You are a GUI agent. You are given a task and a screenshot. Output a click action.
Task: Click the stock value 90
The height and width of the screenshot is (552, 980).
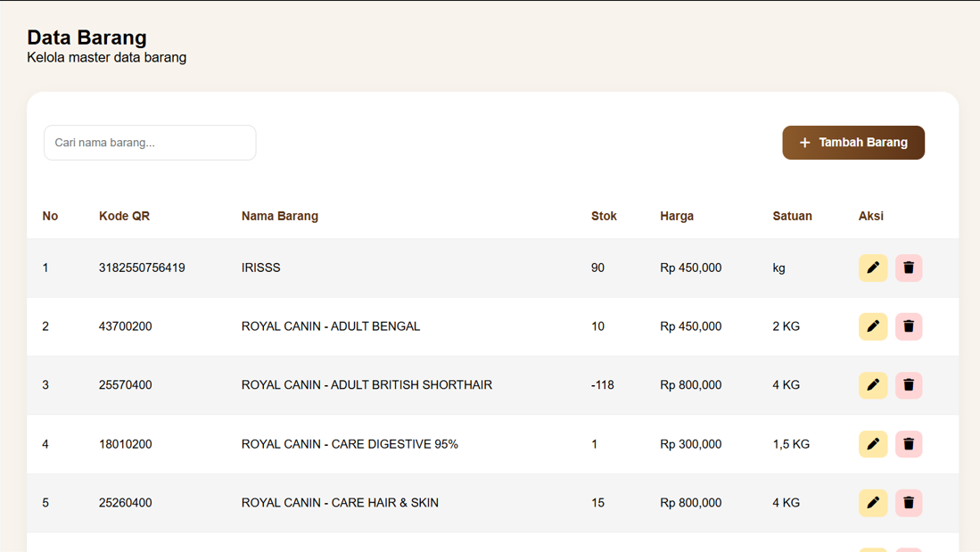[597, 268]
